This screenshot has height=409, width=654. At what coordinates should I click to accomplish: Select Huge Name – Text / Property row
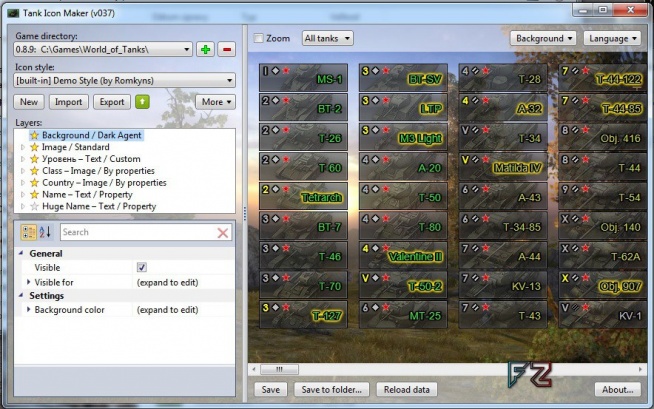tap(93, 206)
